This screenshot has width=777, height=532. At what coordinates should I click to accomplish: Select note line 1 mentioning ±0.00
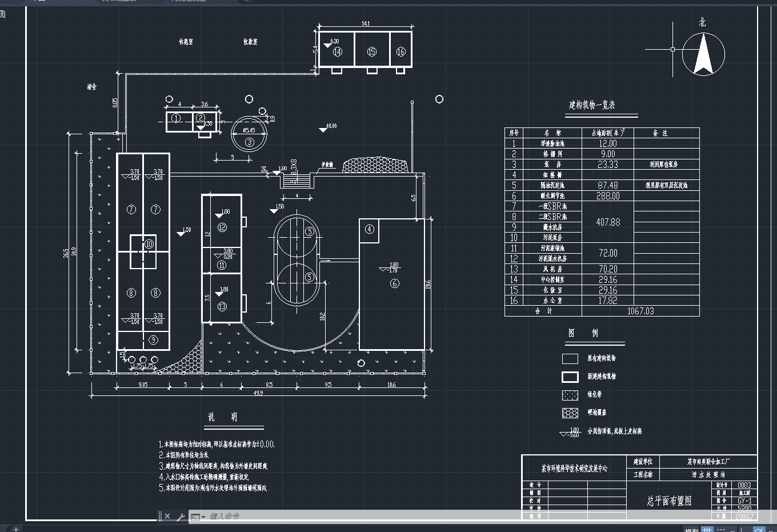[217, 444]
